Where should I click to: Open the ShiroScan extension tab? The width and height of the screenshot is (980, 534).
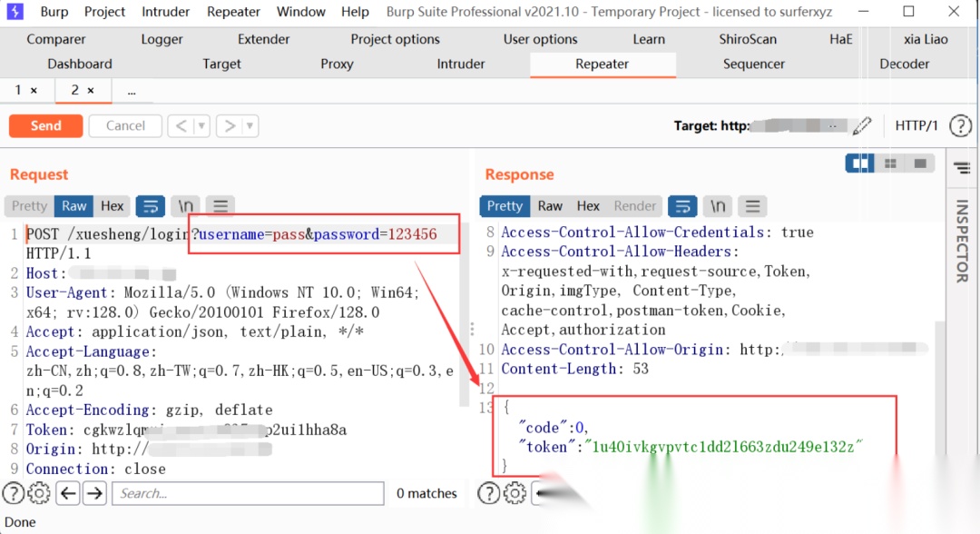pos(748,39)
